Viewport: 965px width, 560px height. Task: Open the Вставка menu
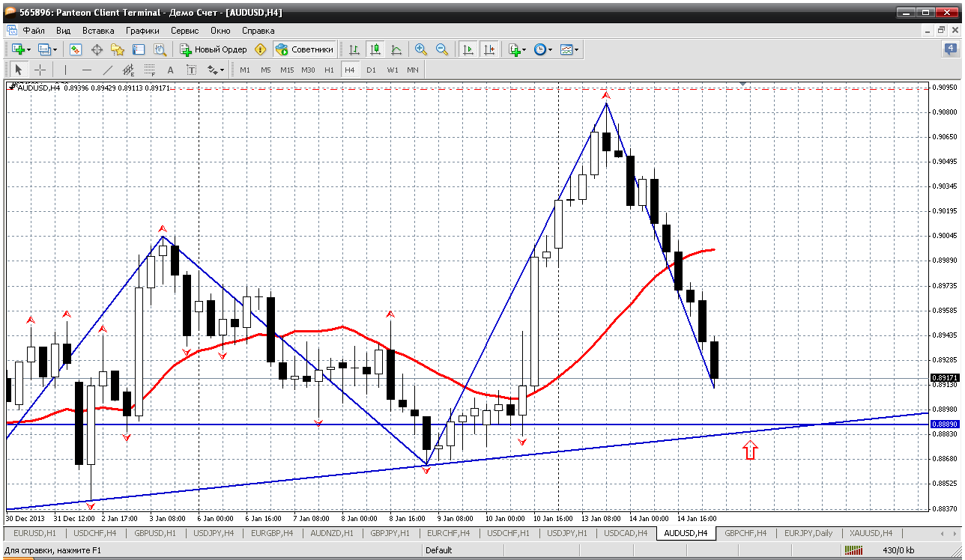[98, 31]
